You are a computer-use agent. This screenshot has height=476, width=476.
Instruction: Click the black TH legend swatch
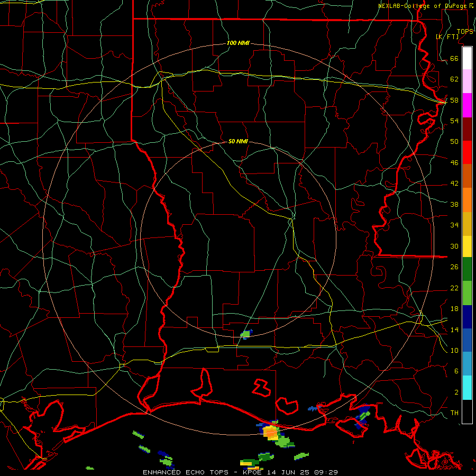coord(467,411)
